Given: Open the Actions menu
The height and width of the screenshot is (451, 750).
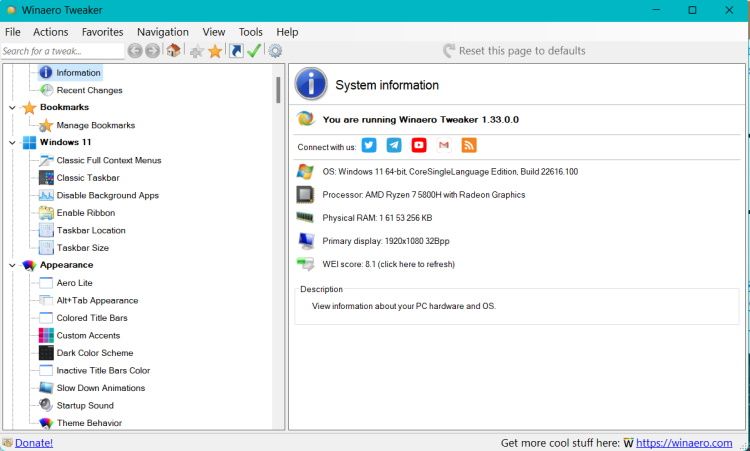Looking at the screenshot, I should (51, 32).
